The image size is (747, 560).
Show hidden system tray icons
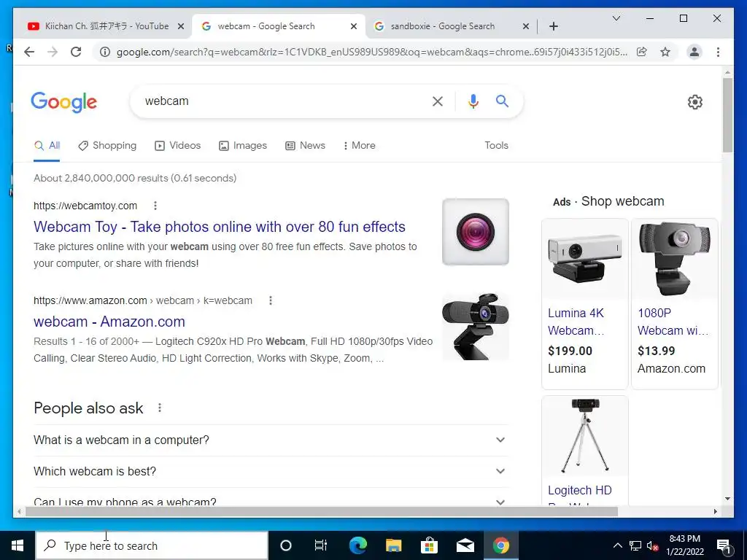[x=617, y=545]
